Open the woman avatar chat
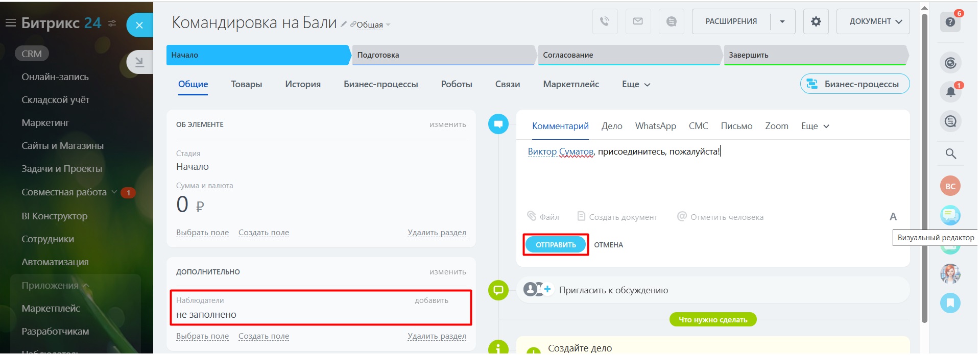Screen dimensions: 980x355 click(950, 274)
